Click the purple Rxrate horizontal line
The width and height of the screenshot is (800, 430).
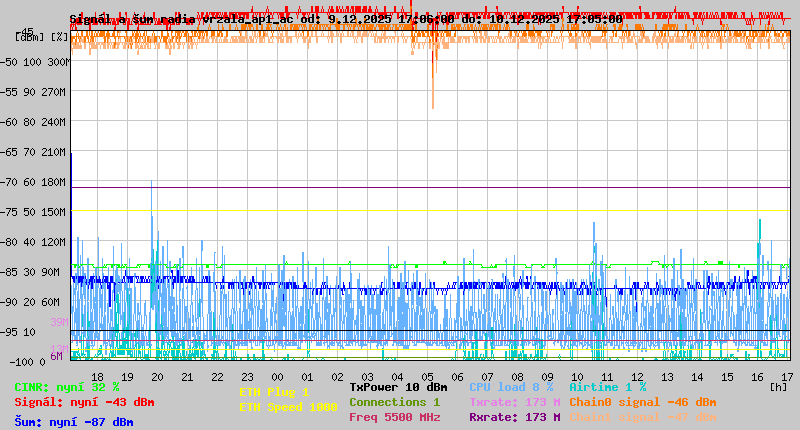click(x=431, y=188)
